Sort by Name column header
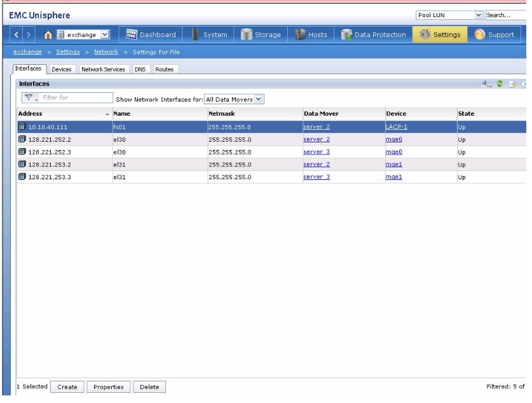 (160, 114)
